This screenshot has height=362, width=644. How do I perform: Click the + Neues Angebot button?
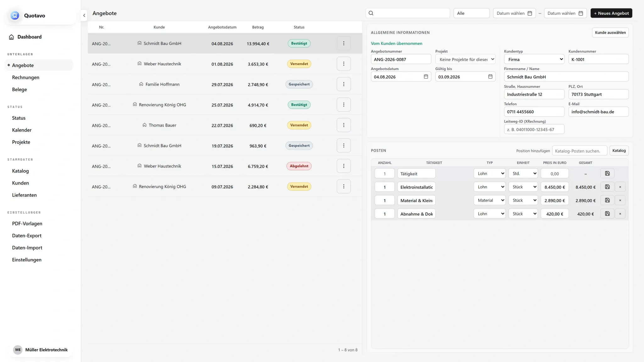[x=611, y=13]
